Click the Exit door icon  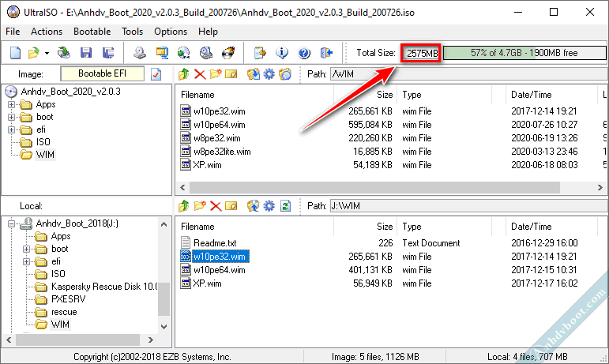pos(327,53)
